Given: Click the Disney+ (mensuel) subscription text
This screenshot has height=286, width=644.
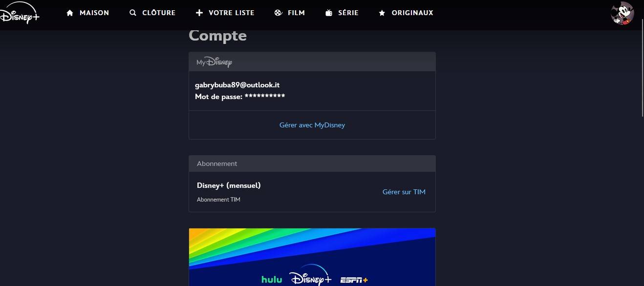Looking at the screenshot, I should (x=229, y=185).
